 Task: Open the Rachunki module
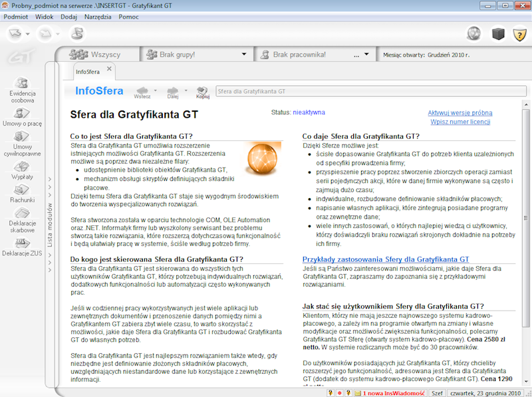tap(22, 193)
